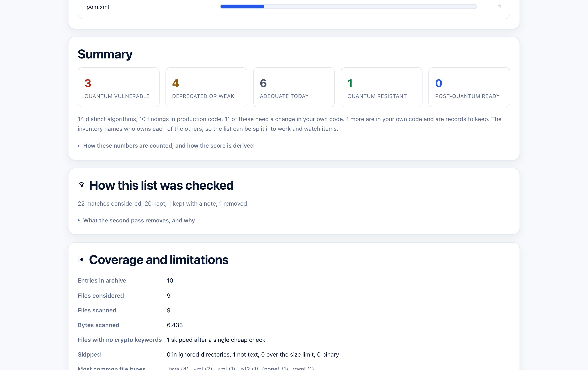Click the Files considered label
588x370 pixels.
coord(101,296)
